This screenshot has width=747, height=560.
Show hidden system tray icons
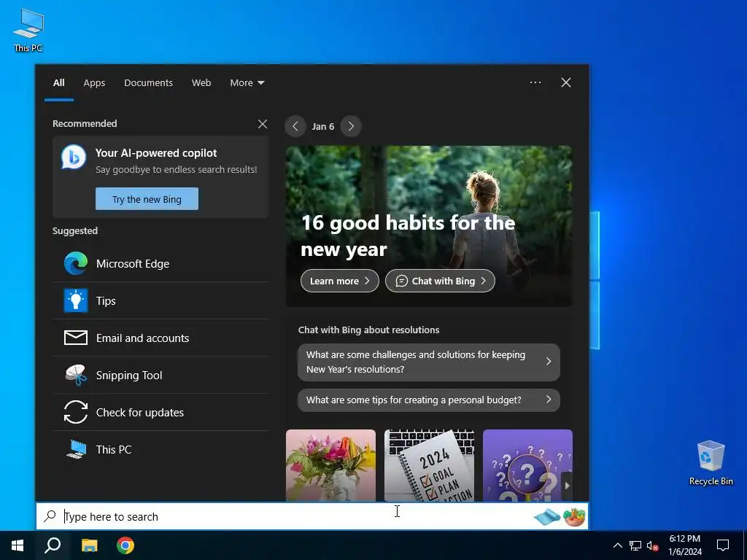coord(617,545)
